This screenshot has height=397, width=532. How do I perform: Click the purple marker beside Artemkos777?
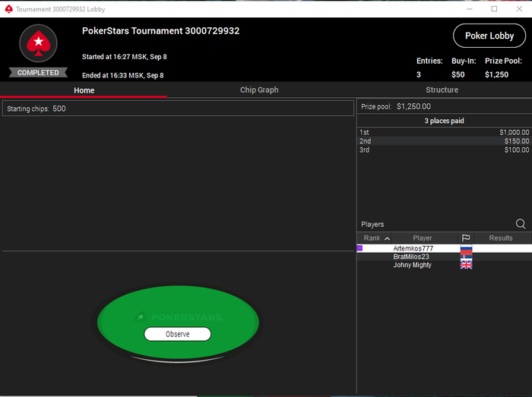click(x=360, y=248)
